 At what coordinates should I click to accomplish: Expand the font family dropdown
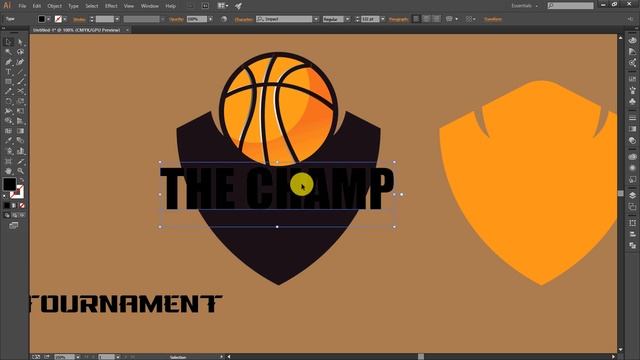coord(316,19)
